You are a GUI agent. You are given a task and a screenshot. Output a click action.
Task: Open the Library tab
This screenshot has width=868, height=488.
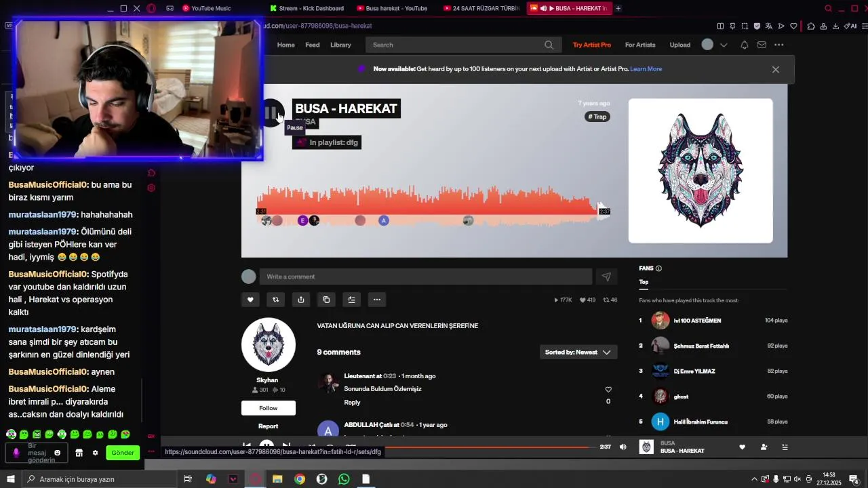pos(340,45)
